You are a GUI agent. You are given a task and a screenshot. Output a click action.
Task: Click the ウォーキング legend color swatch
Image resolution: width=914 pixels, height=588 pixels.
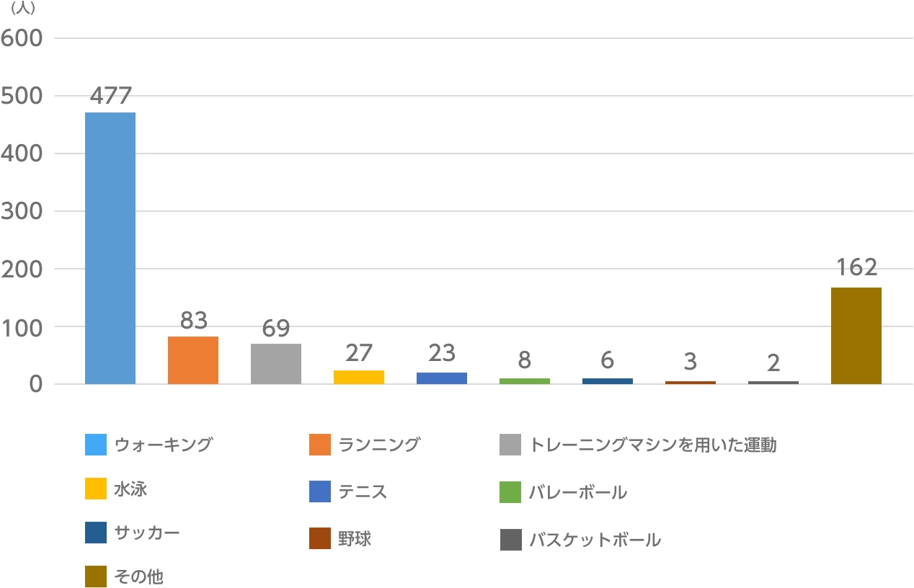coord(96,445)
